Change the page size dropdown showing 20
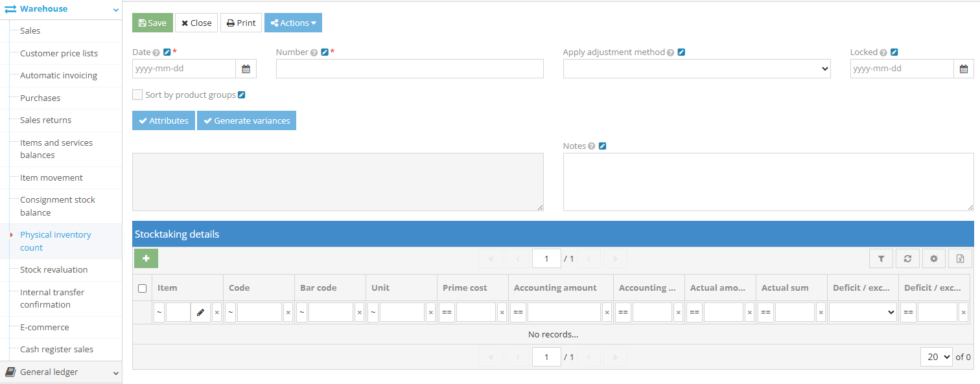The width and height of the screenshot is (980, 384). [936, 357]
